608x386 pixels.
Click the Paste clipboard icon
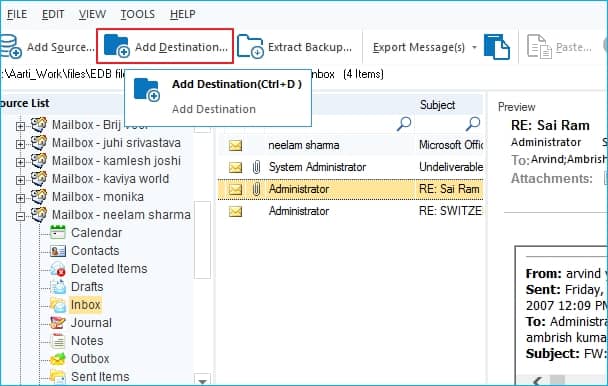tap(539, 47)
